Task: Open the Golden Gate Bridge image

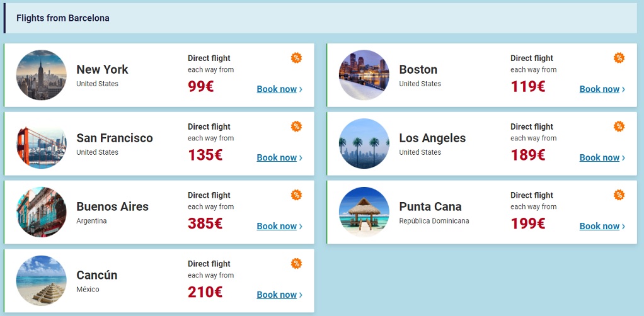Action: (x=41, y=144)
